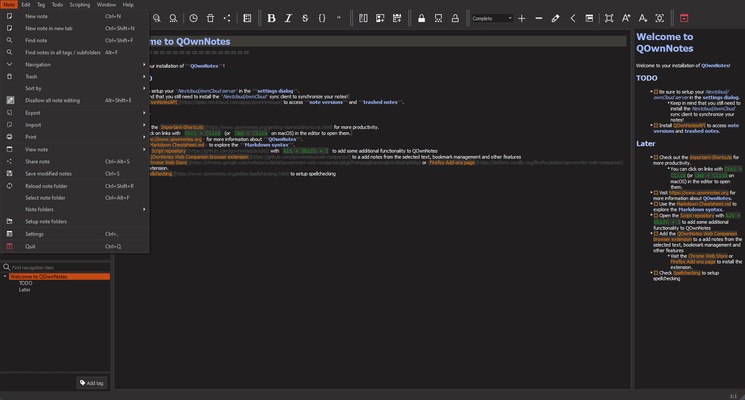Choose New note from the Note menu
The height and width of the screenshot is (400, 745).
click(x=75, y=16)
